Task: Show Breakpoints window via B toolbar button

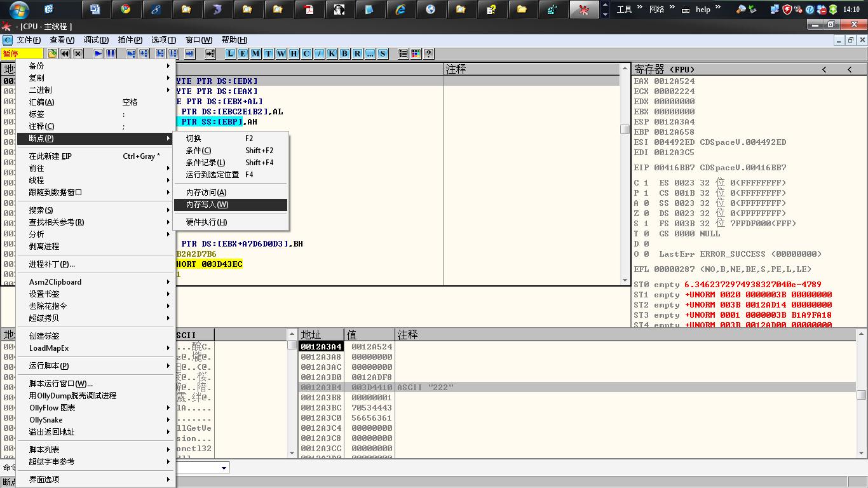Action: [x=344, y=54]
